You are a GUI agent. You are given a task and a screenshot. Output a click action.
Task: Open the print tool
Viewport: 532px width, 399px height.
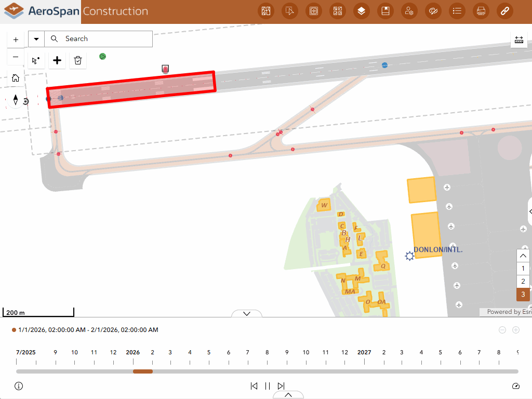pos(481,11)
